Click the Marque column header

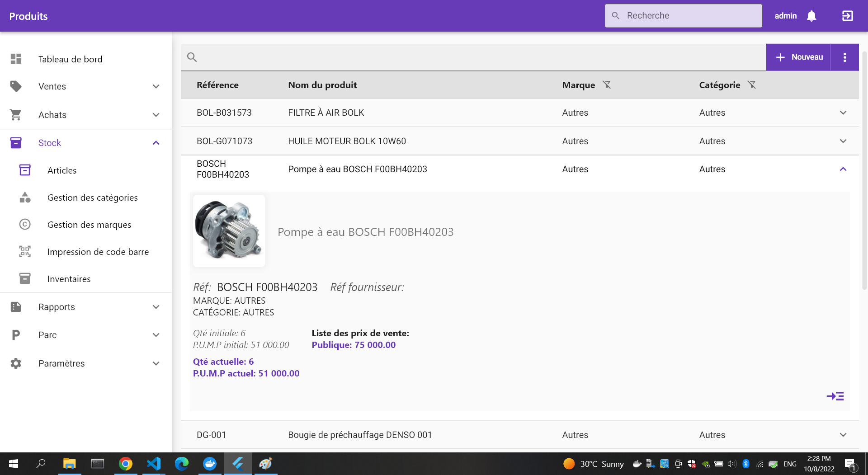coord(578,85)
